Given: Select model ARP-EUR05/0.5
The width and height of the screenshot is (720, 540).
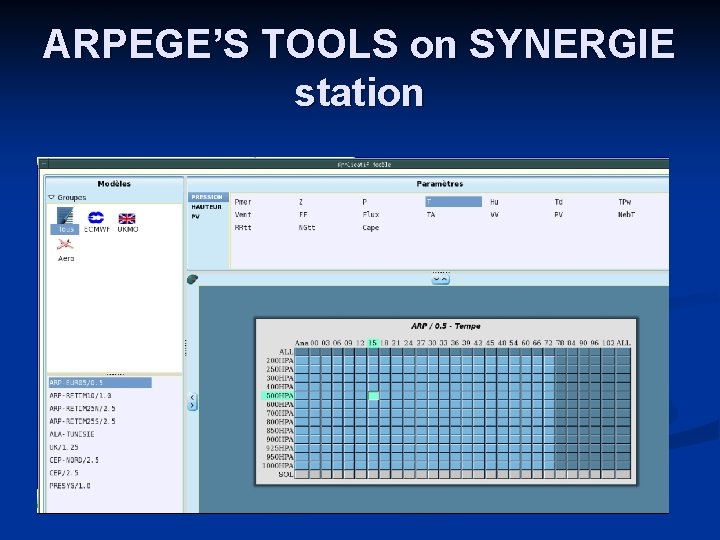Looking at the screenshot, I should point(100,382).
